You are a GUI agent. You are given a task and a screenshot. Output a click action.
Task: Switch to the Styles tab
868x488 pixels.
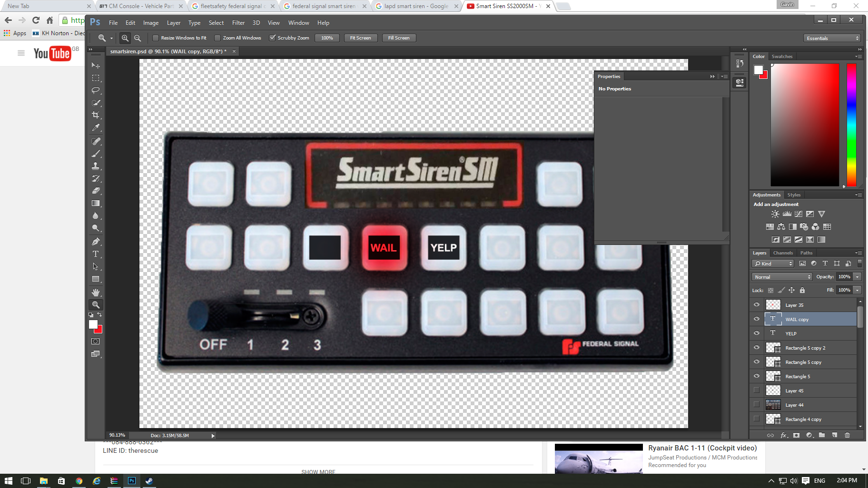point(794,195)
